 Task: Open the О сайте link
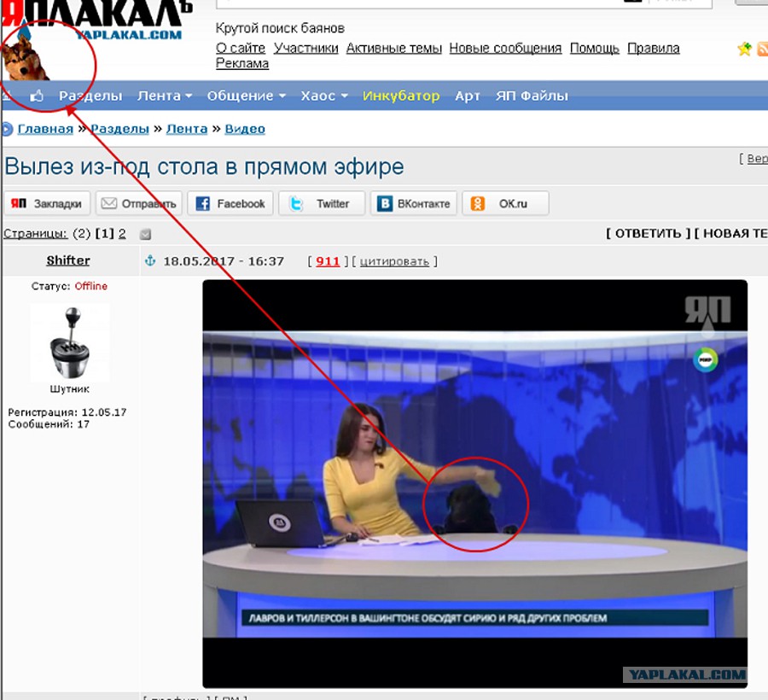[x=241, y=48]
